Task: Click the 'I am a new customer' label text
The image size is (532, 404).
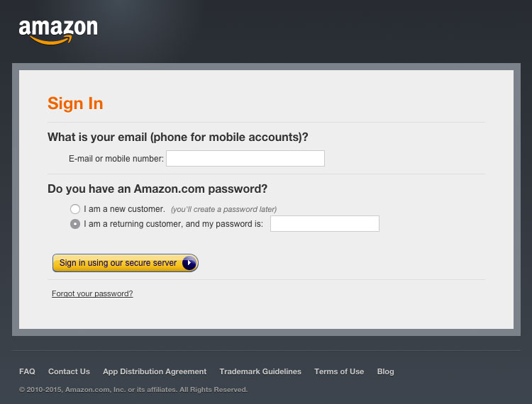Action: pos(124,209)
